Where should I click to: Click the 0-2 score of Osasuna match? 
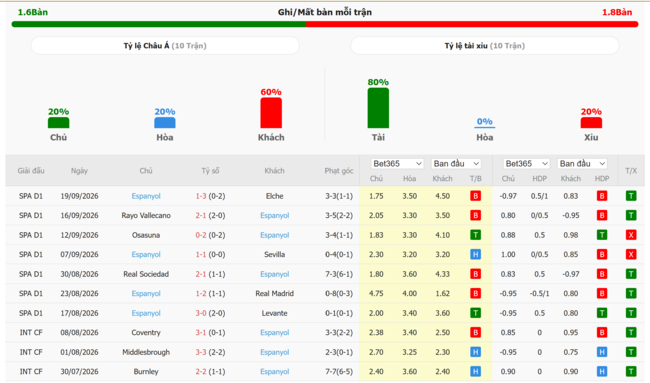point(201,235)
